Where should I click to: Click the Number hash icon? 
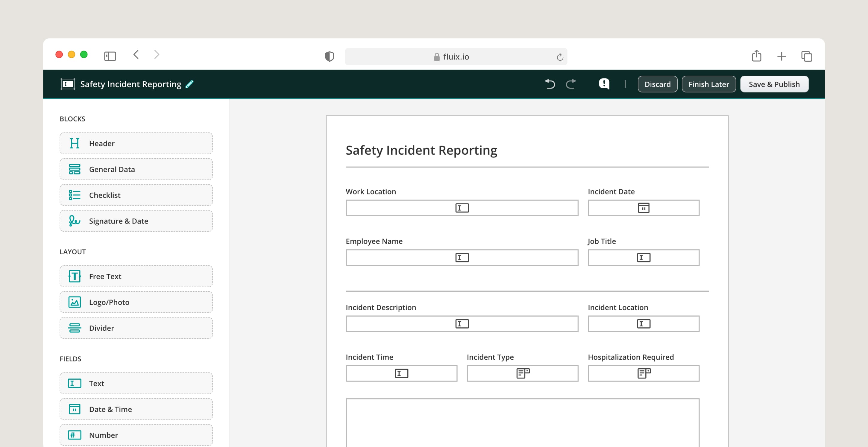[75, 435]
